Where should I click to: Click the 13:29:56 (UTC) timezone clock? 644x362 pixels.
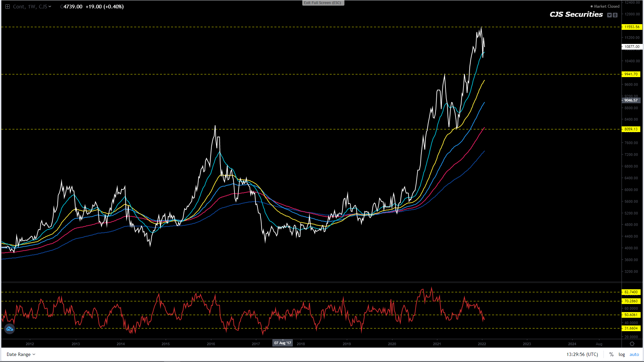click(x=582, y=354)
